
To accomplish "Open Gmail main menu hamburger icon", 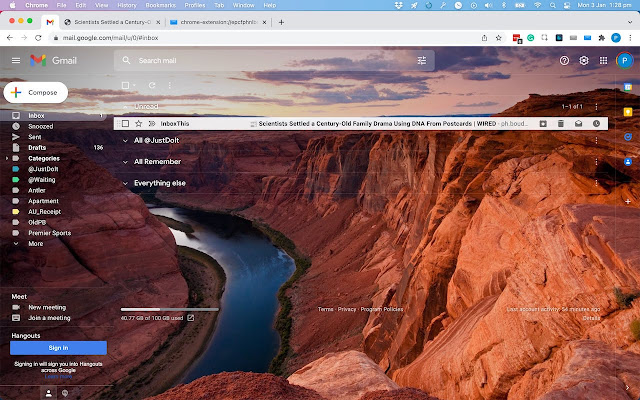I will (x=16, y=60).
